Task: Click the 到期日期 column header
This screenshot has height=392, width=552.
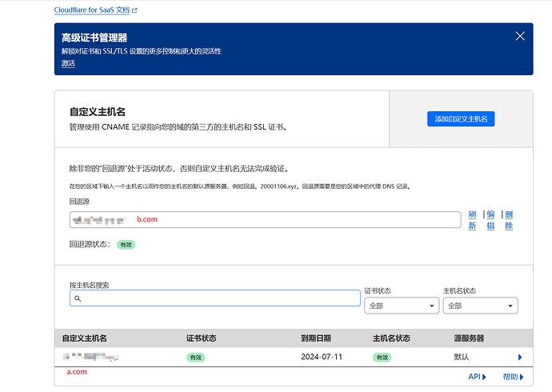Action: (316, 338)
